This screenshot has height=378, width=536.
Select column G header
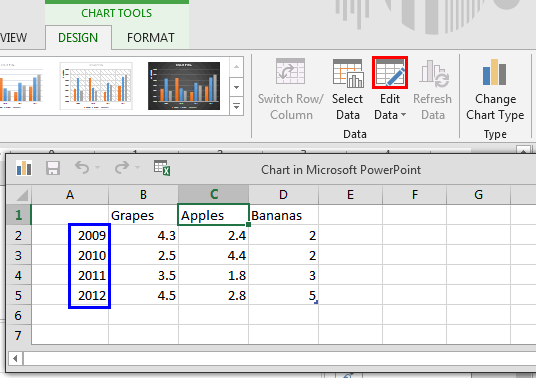click(478, 195)
